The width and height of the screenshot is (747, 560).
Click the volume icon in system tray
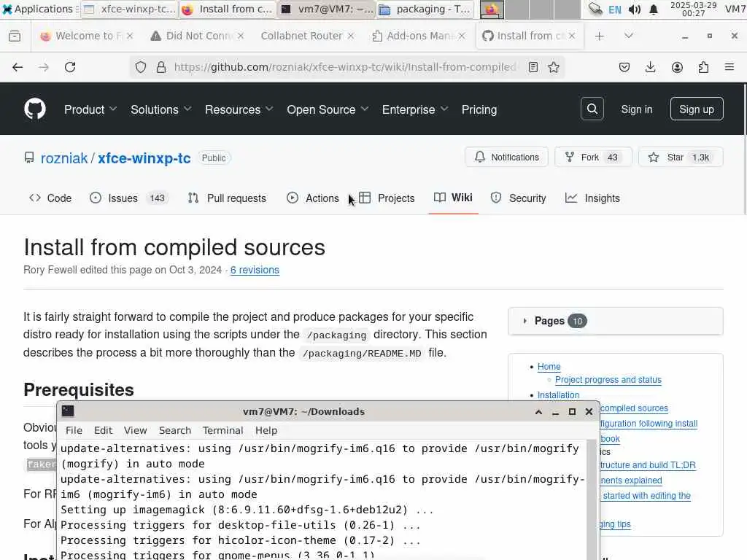634,9
